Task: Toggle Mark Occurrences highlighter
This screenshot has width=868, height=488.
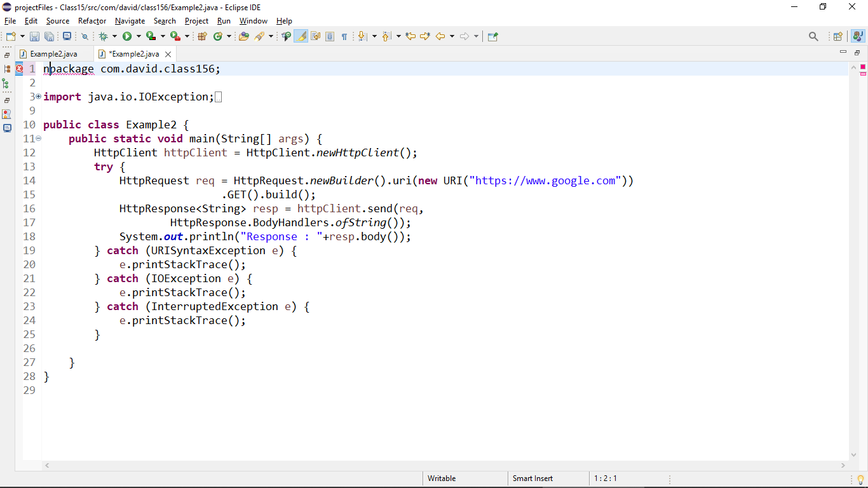Action: tap(300, 36)
